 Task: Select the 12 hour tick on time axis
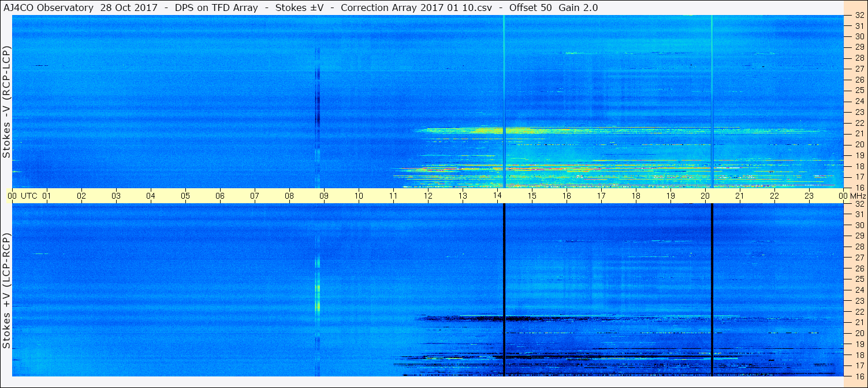pyautogui.click(x=428, y=196)
